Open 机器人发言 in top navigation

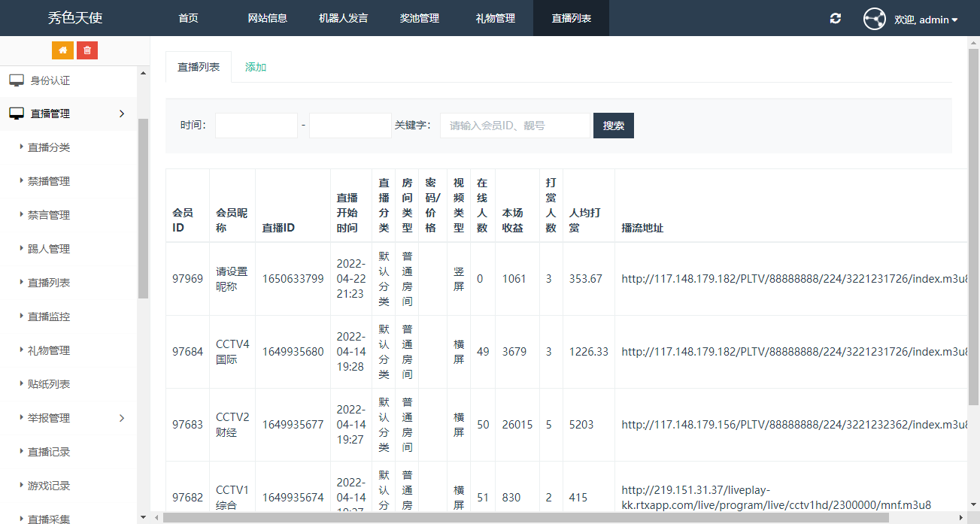click(343, 18)
